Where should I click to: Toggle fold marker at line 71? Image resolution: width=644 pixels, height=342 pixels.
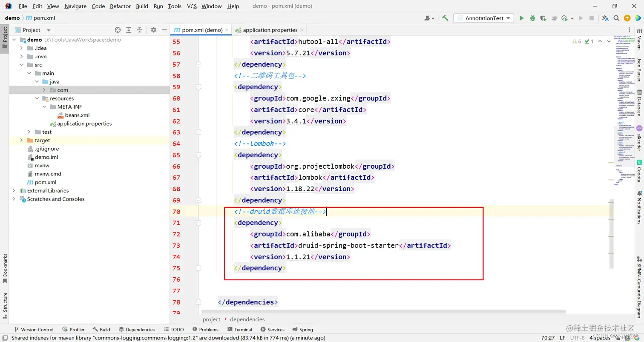pyautogui.click(x=198, y=222)
